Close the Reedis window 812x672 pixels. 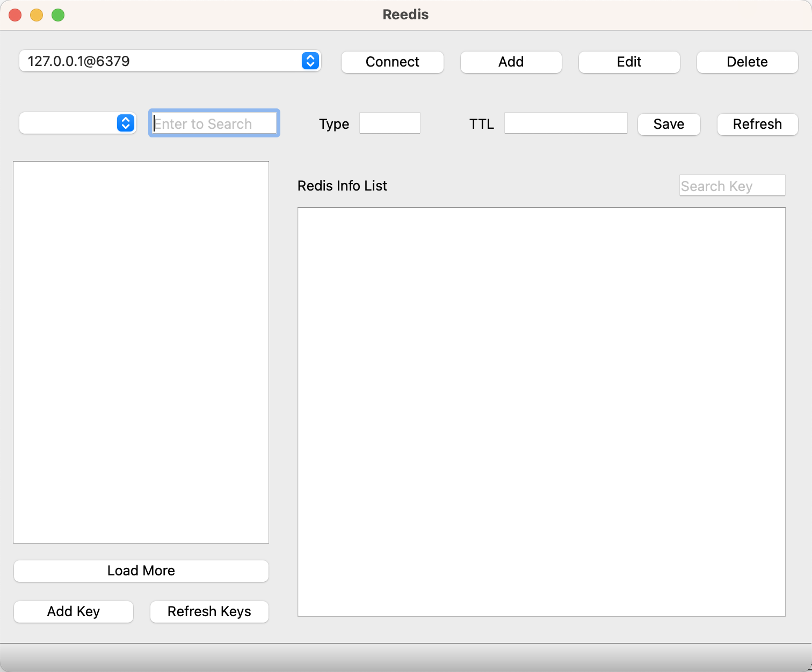pyautogui.click(x=15, y=15)
